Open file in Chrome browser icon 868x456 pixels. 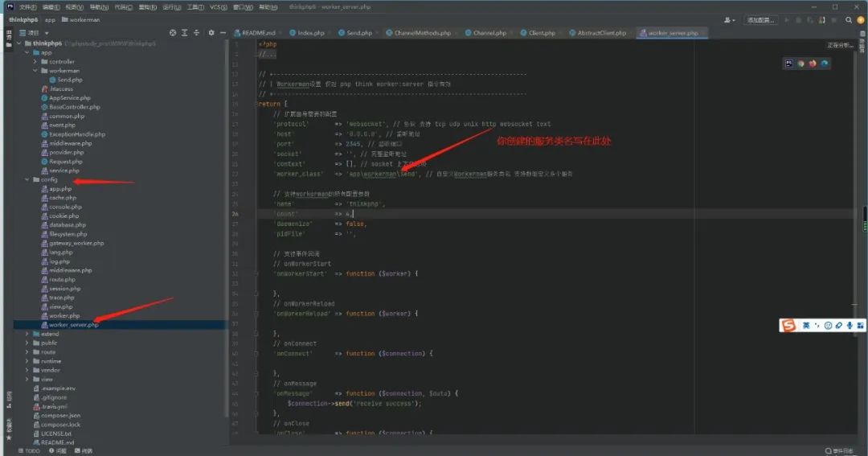[x=800, y=64]
